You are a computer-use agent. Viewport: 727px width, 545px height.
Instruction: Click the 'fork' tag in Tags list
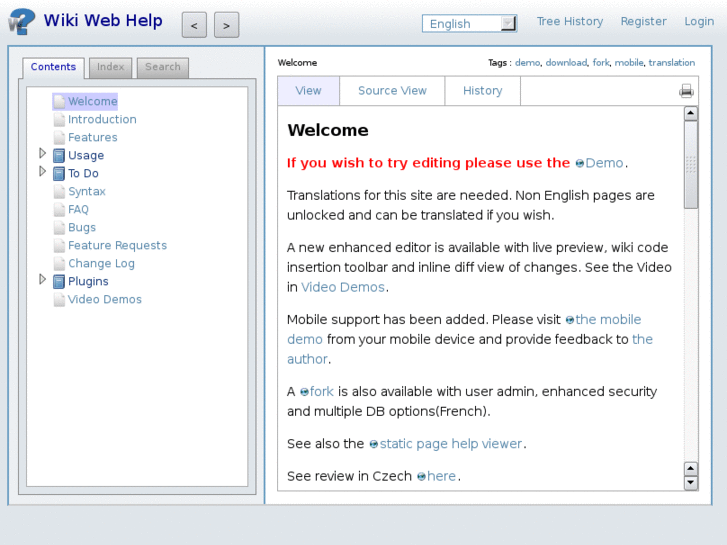[x=601, y=63]
